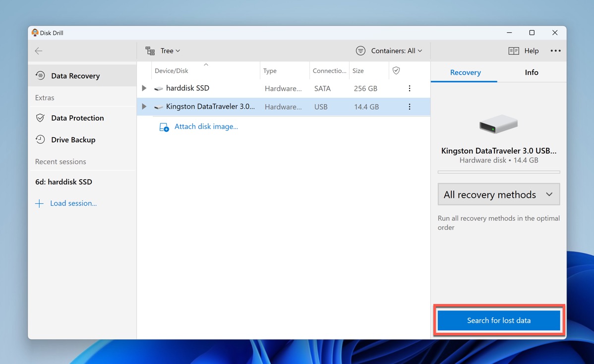Minimize the Disk Drill window
The width and height of the screenshot is (594, 364).
(x=509, y=33)
